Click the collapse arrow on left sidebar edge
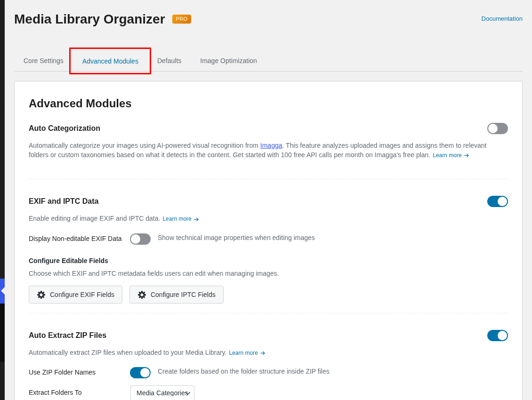The height and width of the screenshot is (400, 532). click(3, 291)
